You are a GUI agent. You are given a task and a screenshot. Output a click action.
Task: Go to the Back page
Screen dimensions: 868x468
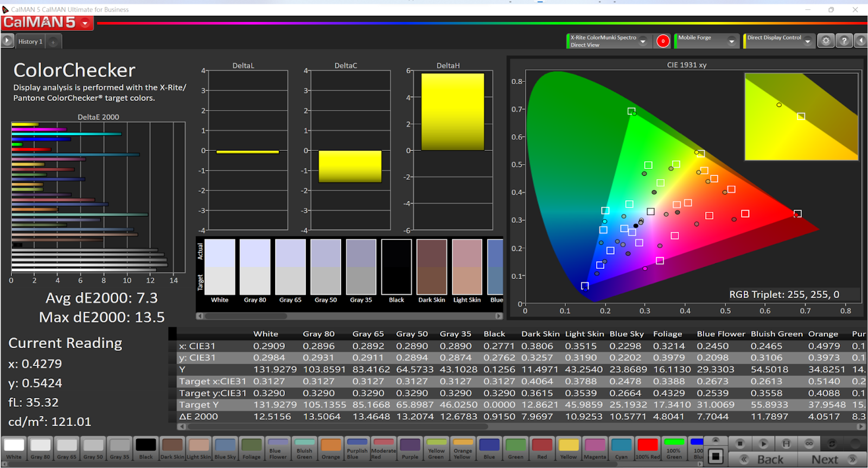pos(763,459)
